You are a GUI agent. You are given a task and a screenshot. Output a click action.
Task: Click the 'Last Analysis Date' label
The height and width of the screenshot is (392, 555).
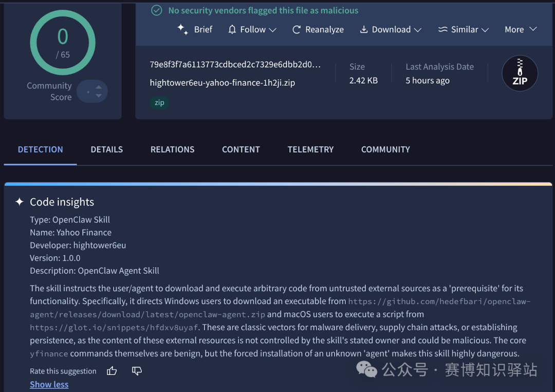[439, 66]
